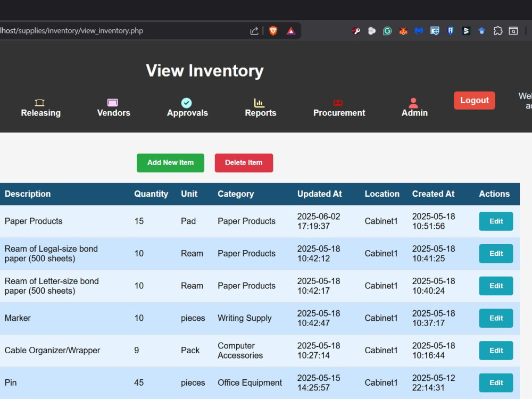Click the sidebar search panel icon
Viewport: 532px width, 399px height.
pos(513,31)
